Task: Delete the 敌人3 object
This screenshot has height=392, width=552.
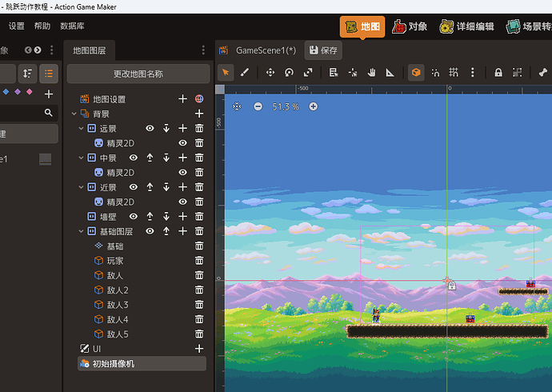Action: (199, 305)
